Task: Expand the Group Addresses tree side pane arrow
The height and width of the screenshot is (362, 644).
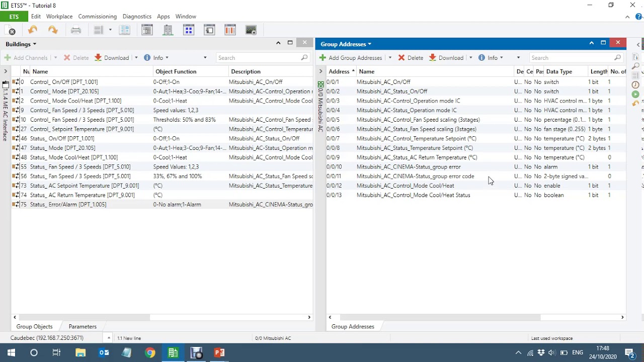Action: 320,71
